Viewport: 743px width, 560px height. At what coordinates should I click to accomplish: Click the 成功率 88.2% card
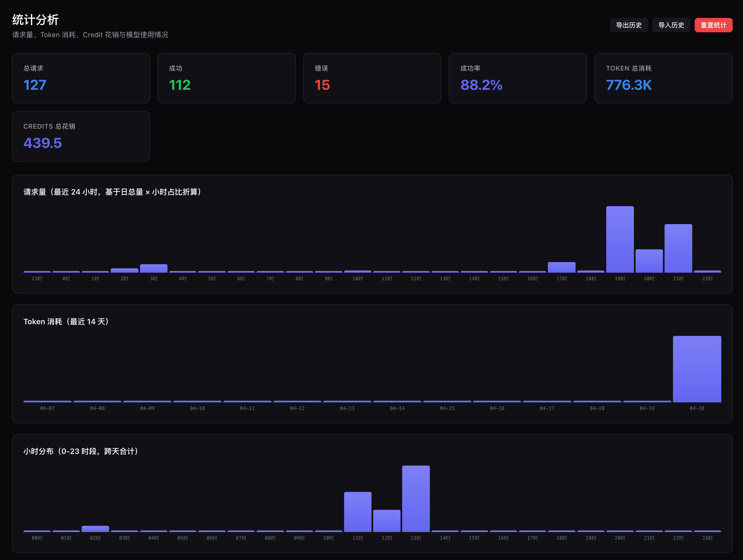pyautogui.click(x=517, y=78)
